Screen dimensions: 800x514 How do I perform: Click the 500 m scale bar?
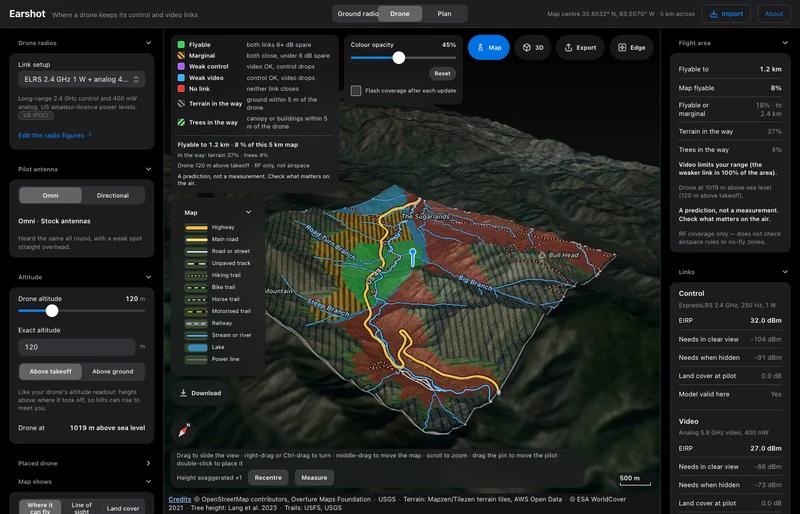635,480
